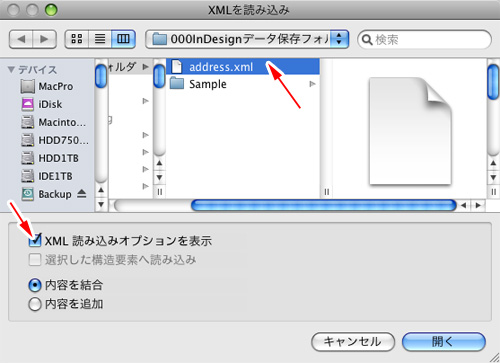Click the horizontal scroll right arrow
This screenshot has width=500, height=363.
pyautogui.click(x=478, y=205)
